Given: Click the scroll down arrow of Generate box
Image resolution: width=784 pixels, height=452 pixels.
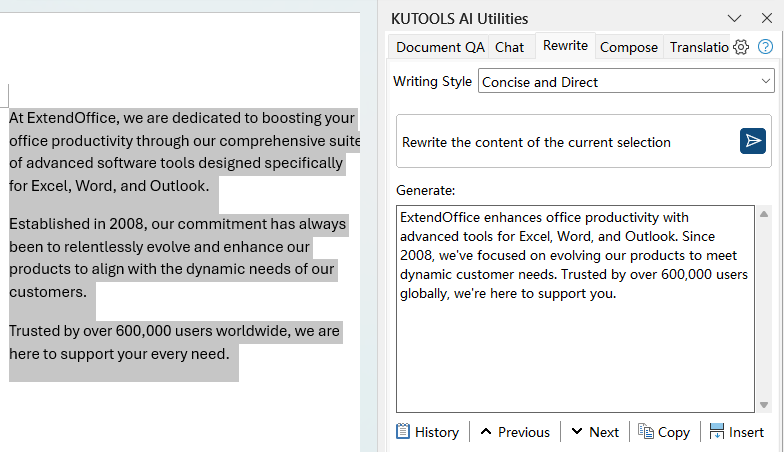Looking at the screenshot, I should (764, 404).
